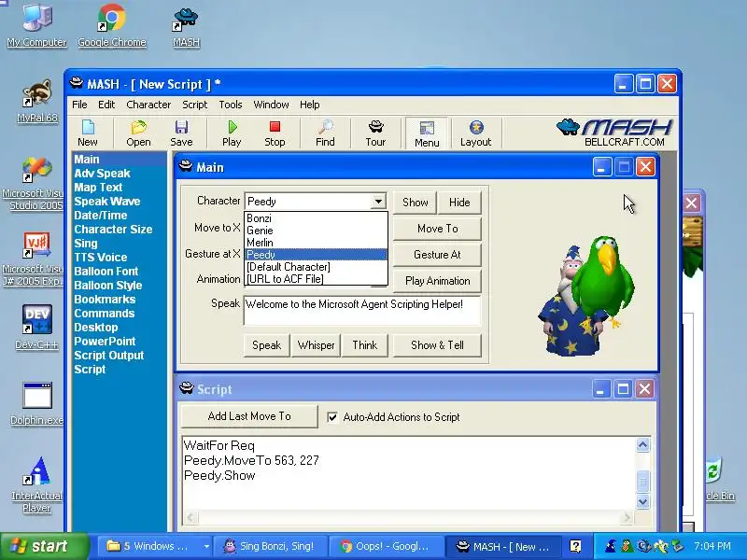Click the Move To button
Image resolution: width=747 pixels, height=560 pixels.
pyautogui.click(x=437, y=229)
